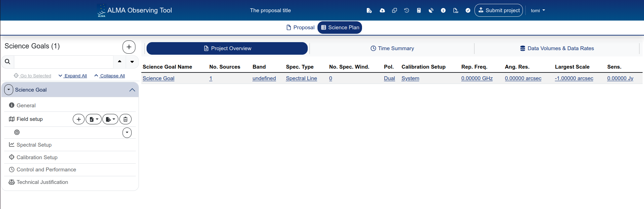Click Expand All link
The width and height of the screenshot is (644, 209).
click(73, 76)
